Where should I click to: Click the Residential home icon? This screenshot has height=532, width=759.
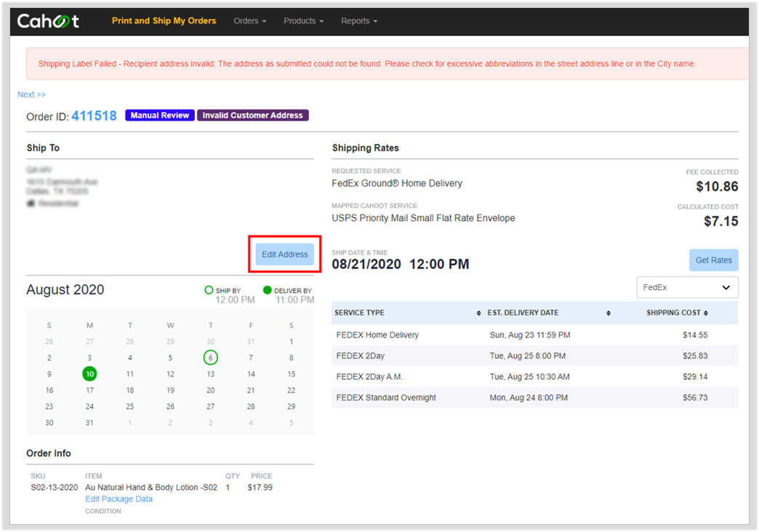(x=31, y=203)
